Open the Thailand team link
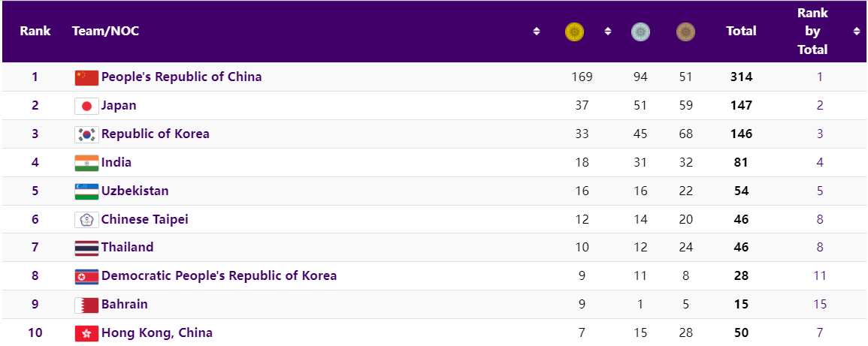The height and width of the screenshot is (346, 868). click(127, 247)
